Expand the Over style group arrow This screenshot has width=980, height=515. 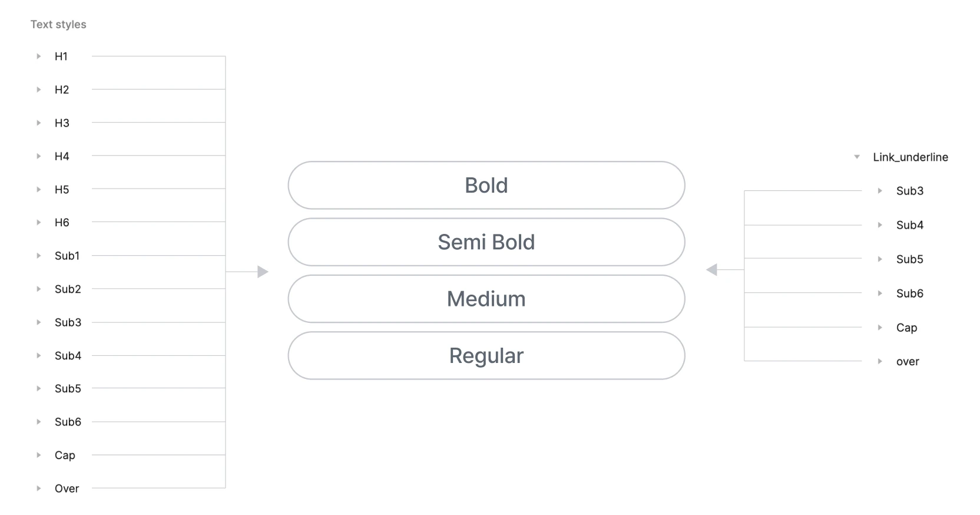[x=39, y=488]
